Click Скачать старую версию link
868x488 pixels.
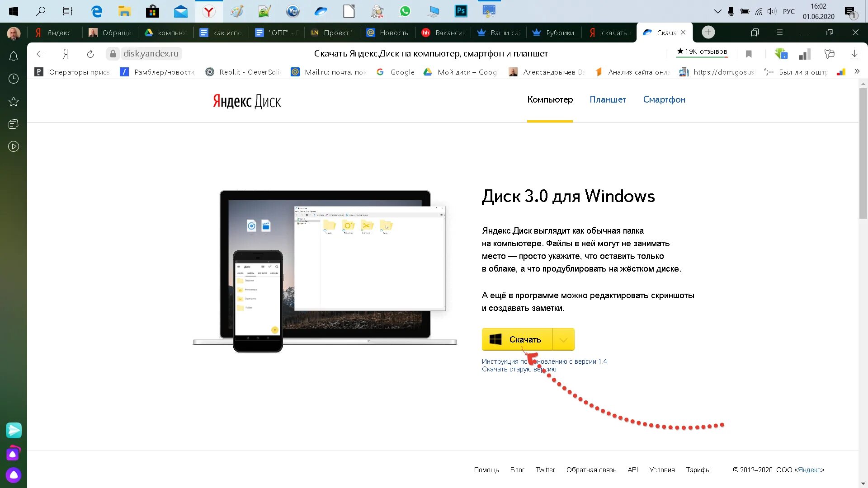pos(519,369)
